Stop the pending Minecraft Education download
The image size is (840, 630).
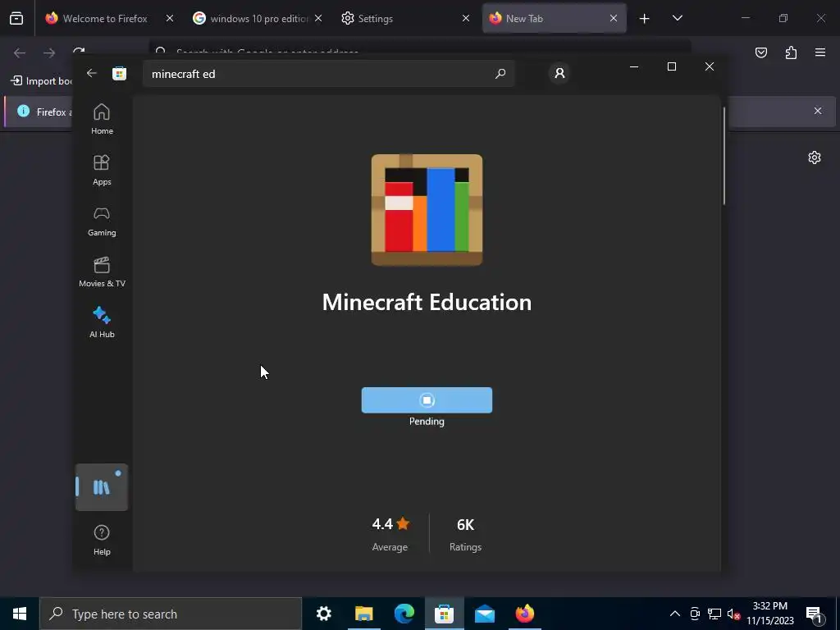tap(427, 400)
